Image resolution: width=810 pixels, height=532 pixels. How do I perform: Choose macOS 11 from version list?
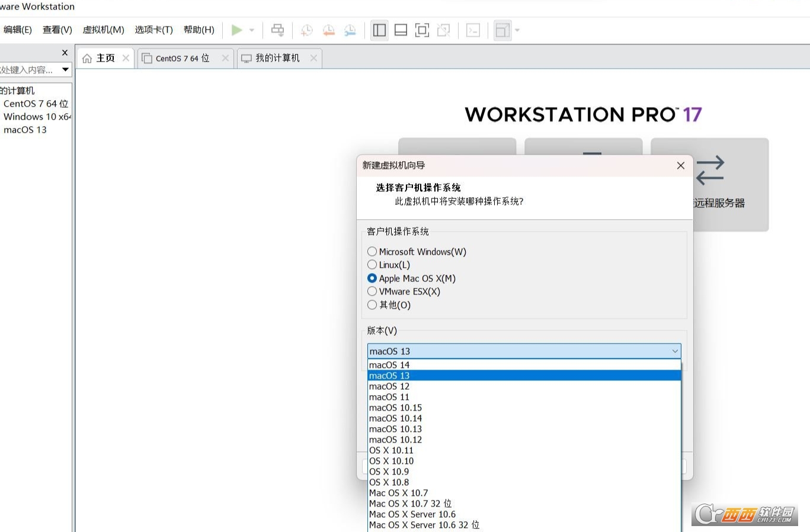point(524,397)
